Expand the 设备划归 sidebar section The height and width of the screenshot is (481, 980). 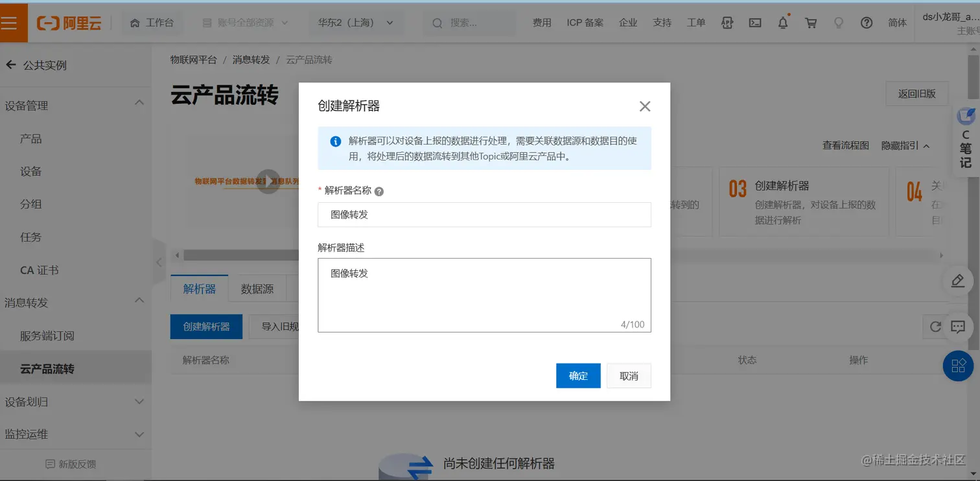(76, 401)
